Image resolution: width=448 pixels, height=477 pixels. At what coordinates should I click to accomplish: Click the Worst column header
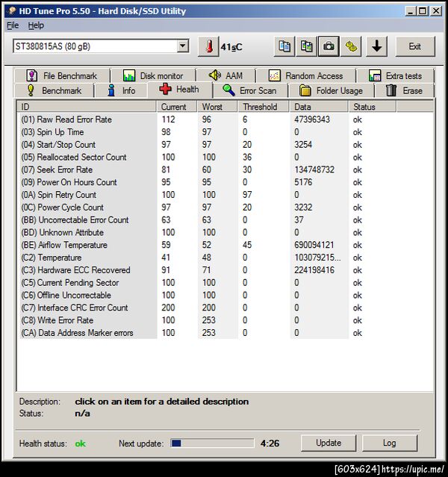(217, 107)
